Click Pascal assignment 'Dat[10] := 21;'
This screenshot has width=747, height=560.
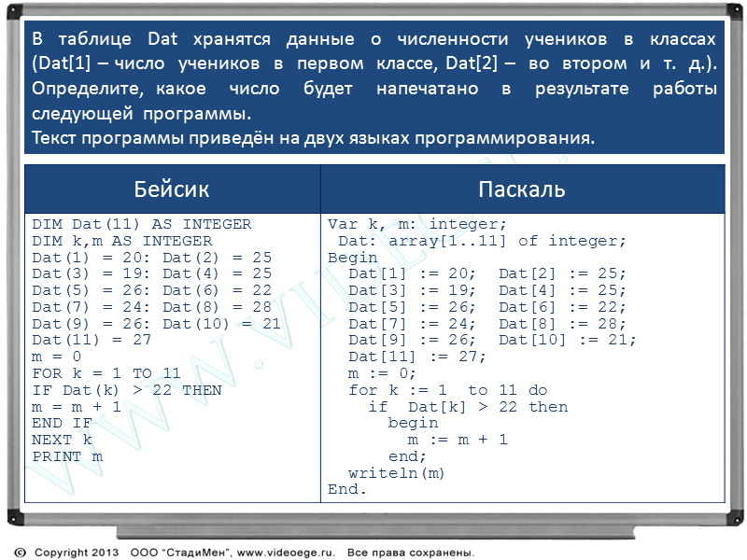click(x=568, y=340)
